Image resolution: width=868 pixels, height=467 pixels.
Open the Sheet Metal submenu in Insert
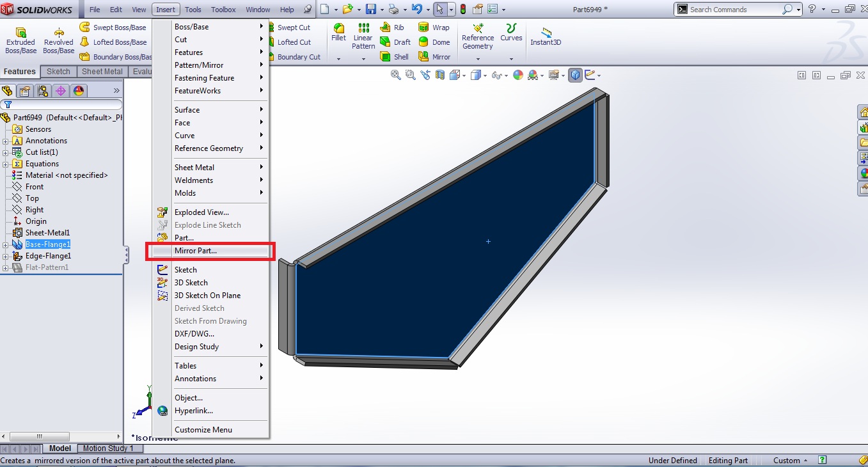pos(194,167)
